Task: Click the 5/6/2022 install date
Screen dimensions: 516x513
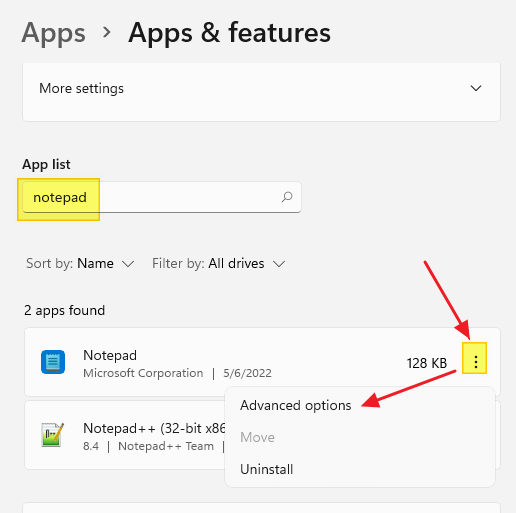Action: [247, 373]
